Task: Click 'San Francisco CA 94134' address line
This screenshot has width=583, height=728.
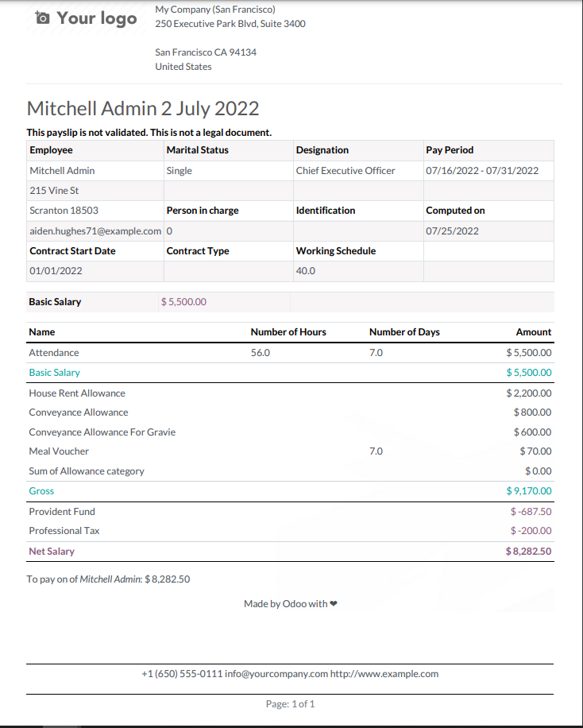Action: tap(206, 52)
